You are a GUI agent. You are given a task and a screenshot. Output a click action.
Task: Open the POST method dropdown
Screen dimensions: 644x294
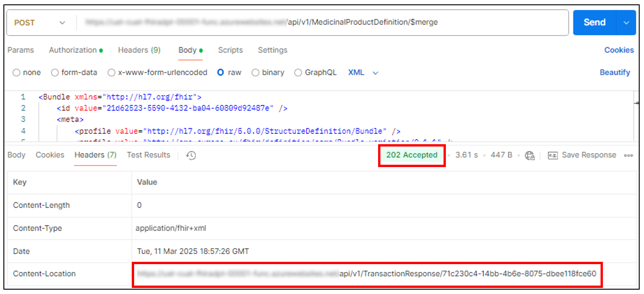click(40, 22)
